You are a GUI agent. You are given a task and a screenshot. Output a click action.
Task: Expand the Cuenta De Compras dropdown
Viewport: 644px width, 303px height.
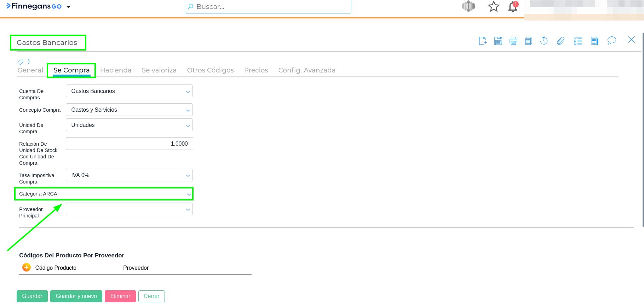coord(188,91)
